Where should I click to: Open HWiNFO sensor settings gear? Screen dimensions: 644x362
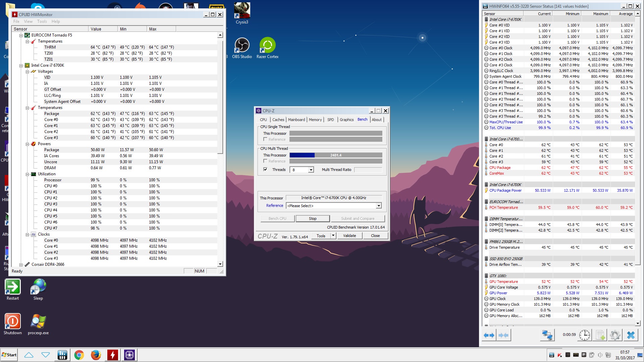coord(615,335)
